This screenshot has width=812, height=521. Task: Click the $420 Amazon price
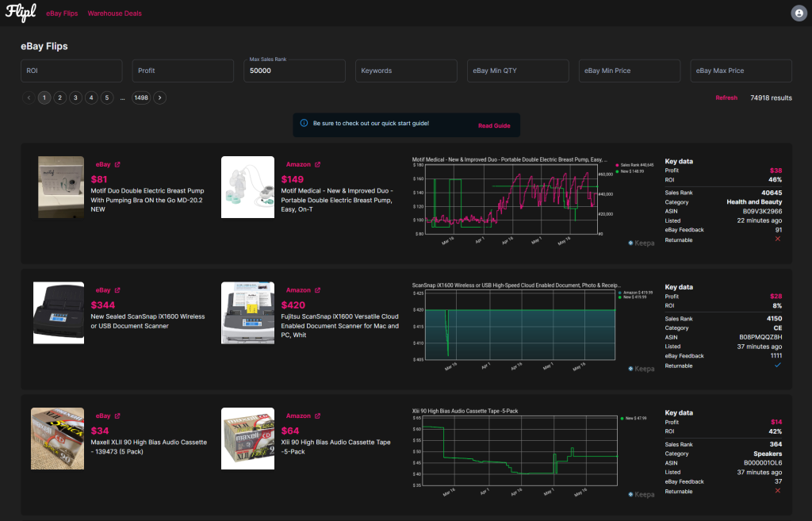(293, 305)
